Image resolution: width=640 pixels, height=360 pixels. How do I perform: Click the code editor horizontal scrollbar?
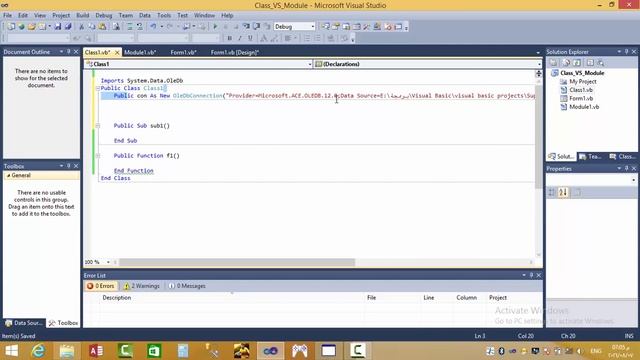[237, 262]
